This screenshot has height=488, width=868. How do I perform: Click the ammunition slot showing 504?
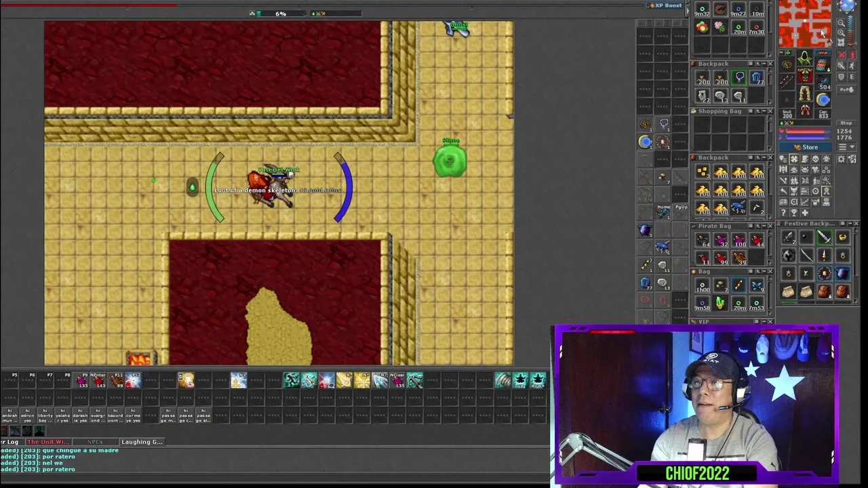[823, 83]
